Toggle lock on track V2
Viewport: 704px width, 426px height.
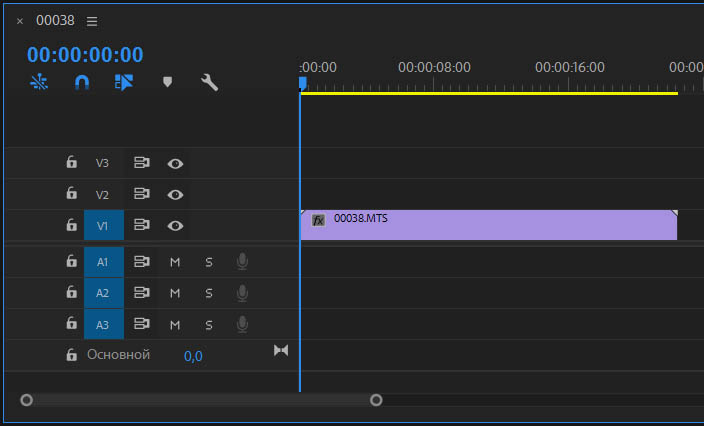click(x=71, y=193)
